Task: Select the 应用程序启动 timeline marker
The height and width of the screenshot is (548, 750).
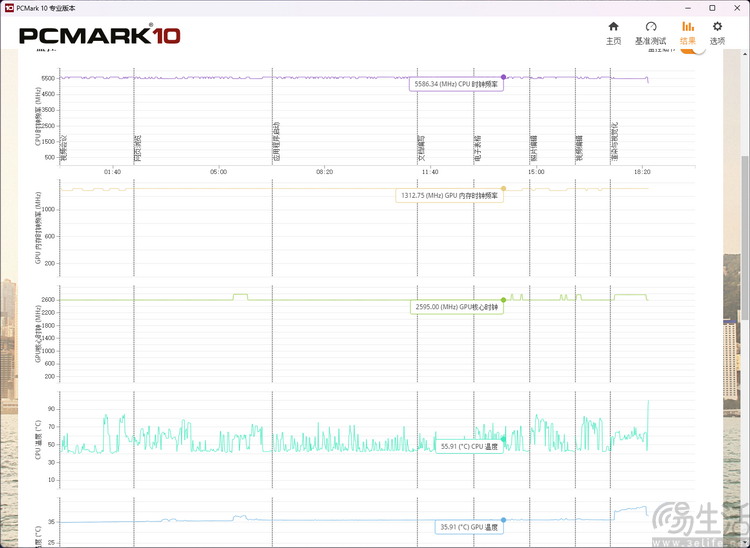Action: coord(276,142)
